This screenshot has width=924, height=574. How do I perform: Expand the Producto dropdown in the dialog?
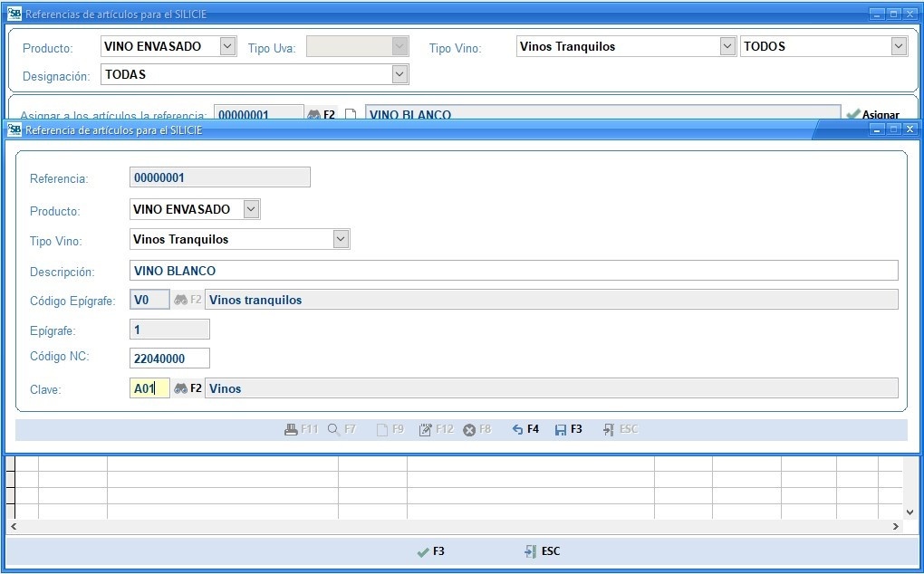coord(251,209)
